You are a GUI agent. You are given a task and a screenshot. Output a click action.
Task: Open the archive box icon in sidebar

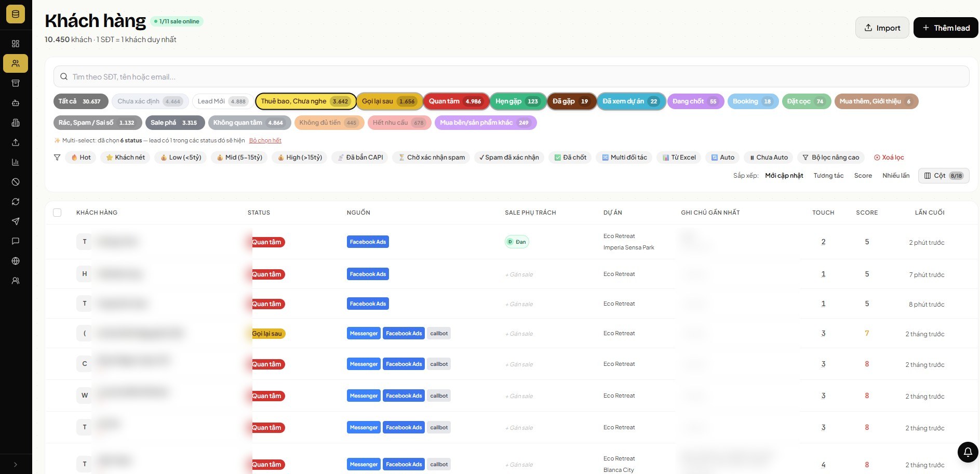pyautogui.click(x=16, y=83)
